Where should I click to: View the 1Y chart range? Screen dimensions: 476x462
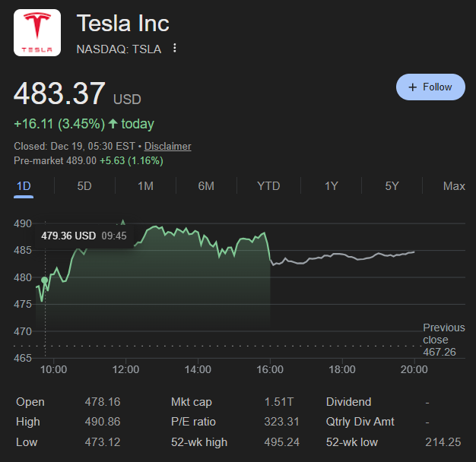click(331, 186)
